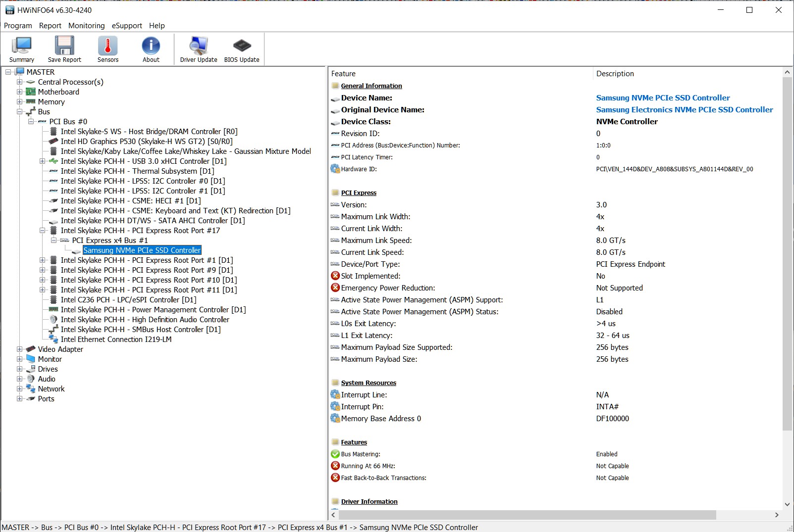Collapse the PCI Bus #0 node

(31, 122)
